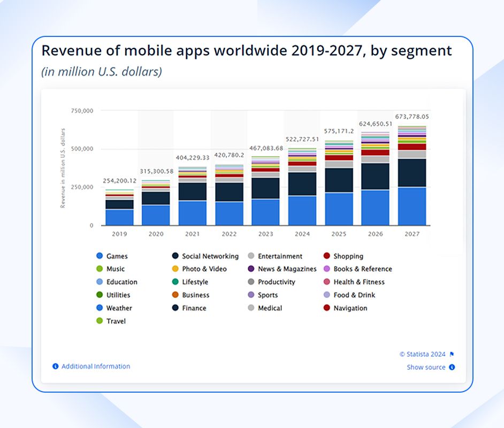
Task: Select the Finance legend marker
Action: point(177,308)
